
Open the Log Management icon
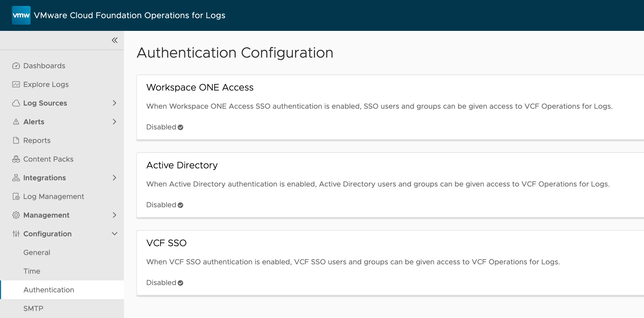tap(16, 196)
